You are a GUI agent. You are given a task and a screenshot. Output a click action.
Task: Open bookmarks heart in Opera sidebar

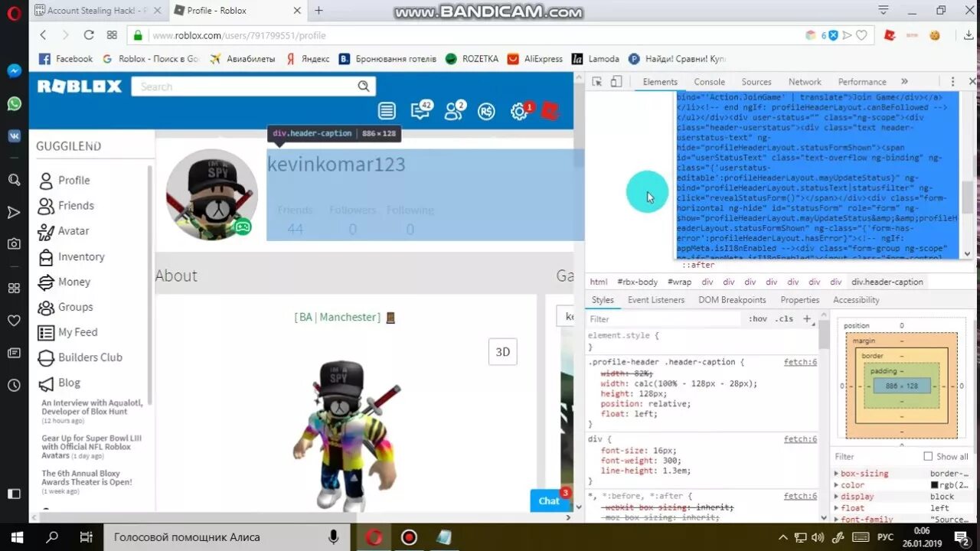click(14, 320)
